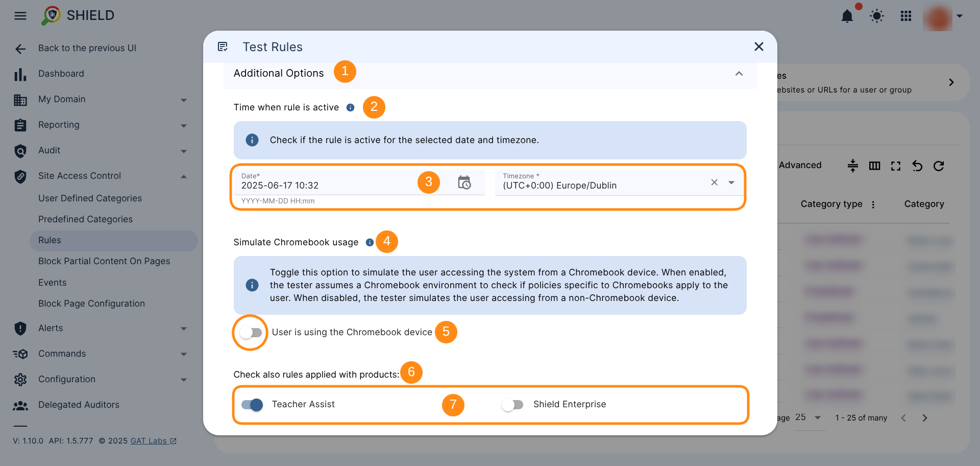Open the apps grid launcher

coord(906,16)
